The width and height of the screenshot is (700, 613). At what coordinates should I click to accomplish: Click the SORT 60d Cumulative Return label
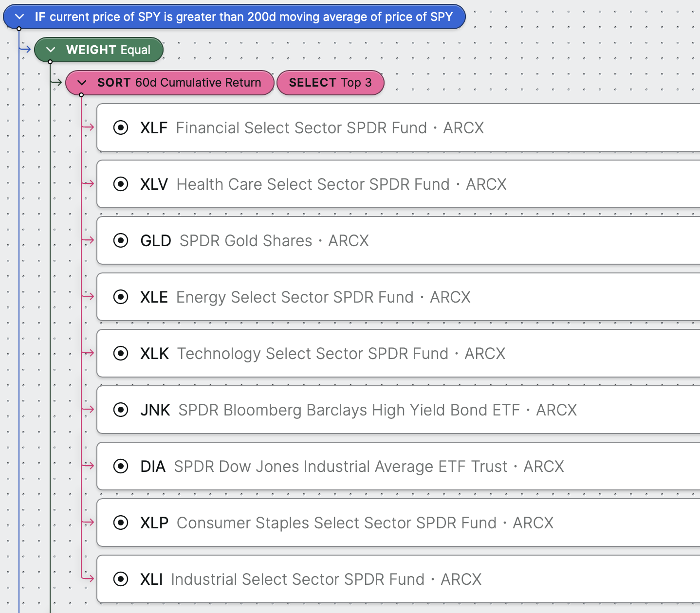pyautogui.click(x=179, y=83)
